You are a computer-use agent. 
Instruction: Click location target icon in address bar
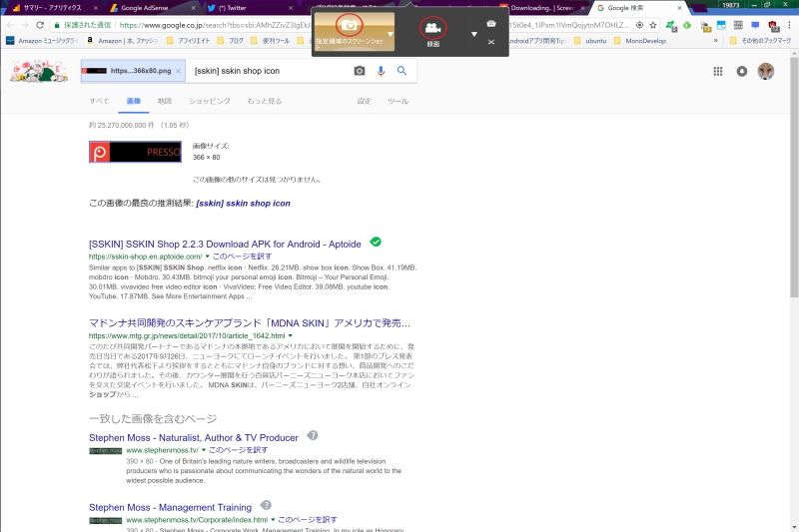tap(639, 24)
